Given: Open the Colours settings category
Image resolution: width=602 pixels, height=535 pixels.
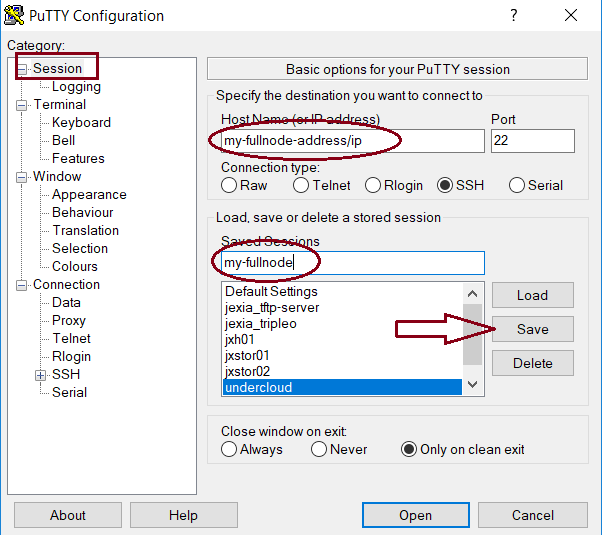Looking at the screenshot, I should click(75, 267).
